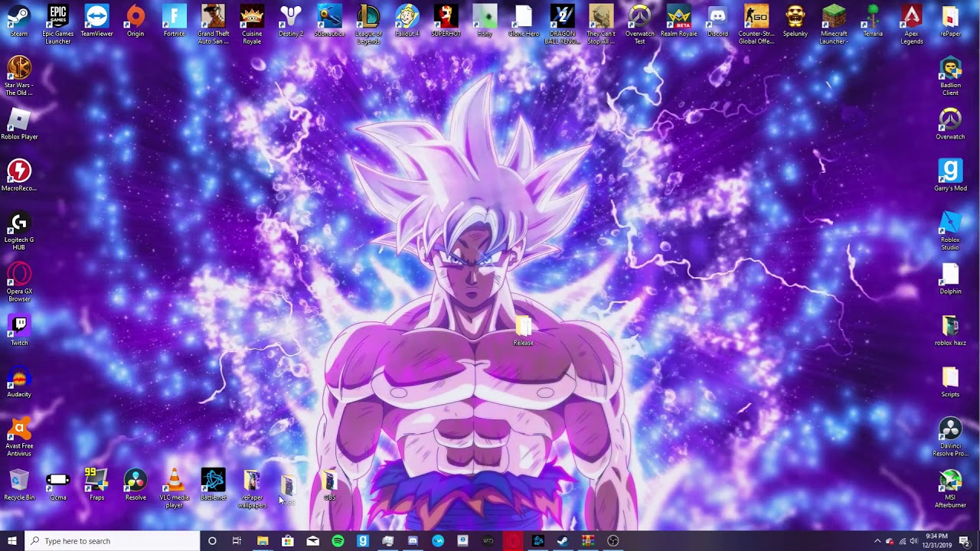Select the Davinci Resolve Project icon
This screenshot has height=551, width=980.
coord(950,436)
